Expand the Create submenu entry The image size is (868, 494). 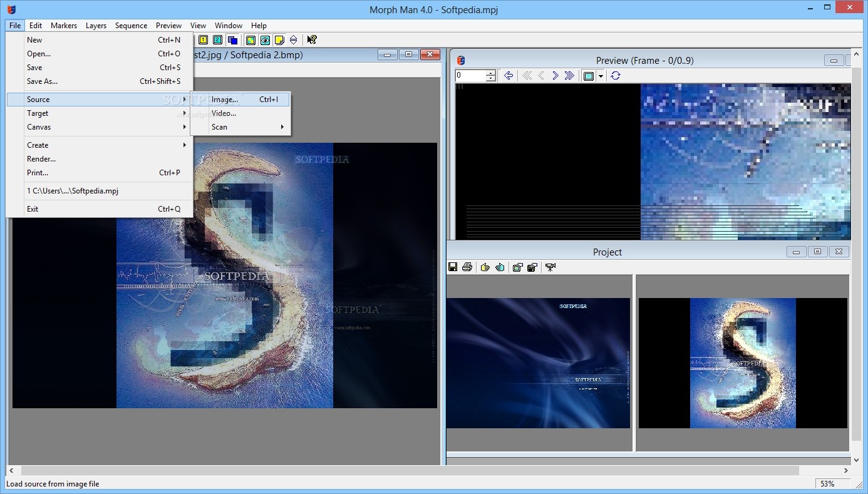[100, 145]
